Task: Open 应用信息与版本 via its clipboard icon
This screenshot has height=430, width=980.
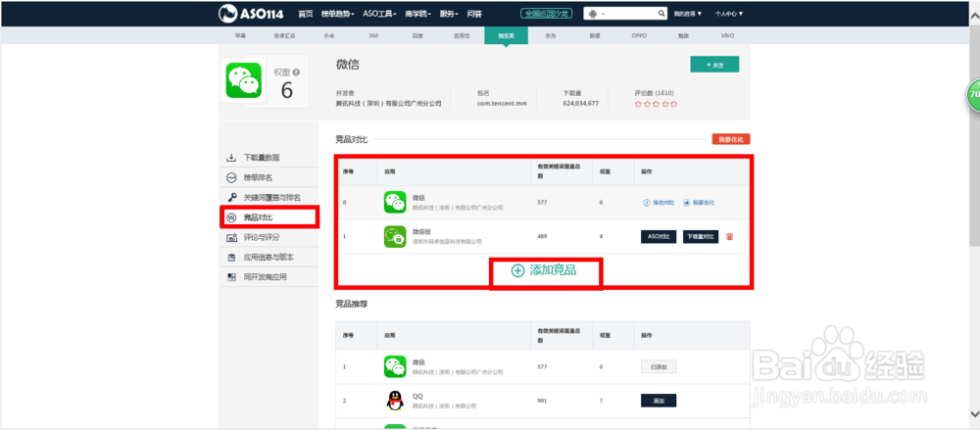Action: (230, 258)
